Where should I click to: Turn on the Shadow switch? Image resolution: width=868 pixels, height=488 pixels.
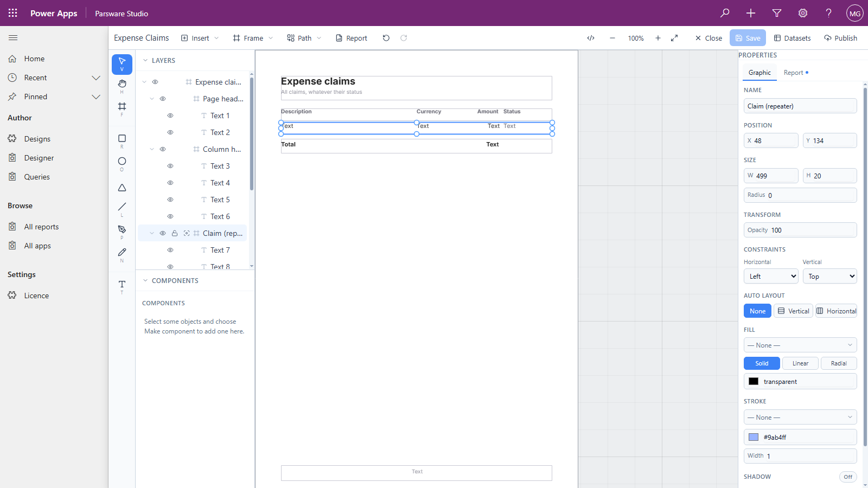[848, 477]
